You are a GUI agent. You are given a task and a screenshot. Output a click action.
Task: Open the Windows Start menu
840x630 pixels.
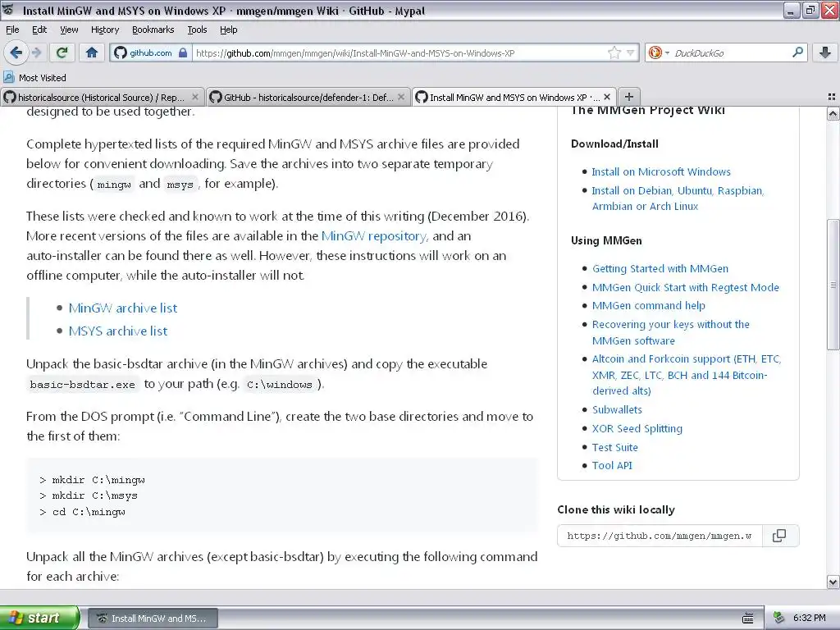[x=39, y=618]
